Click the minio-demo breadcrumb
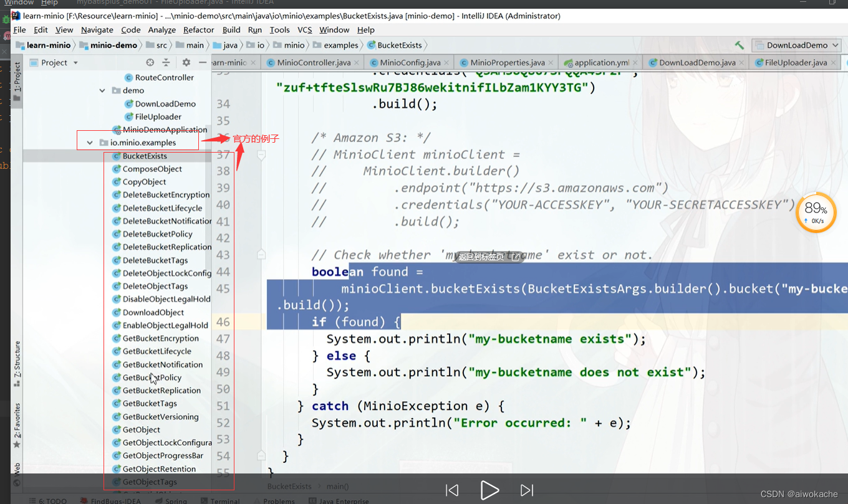The image size is (848, 504). pos(108,45)
